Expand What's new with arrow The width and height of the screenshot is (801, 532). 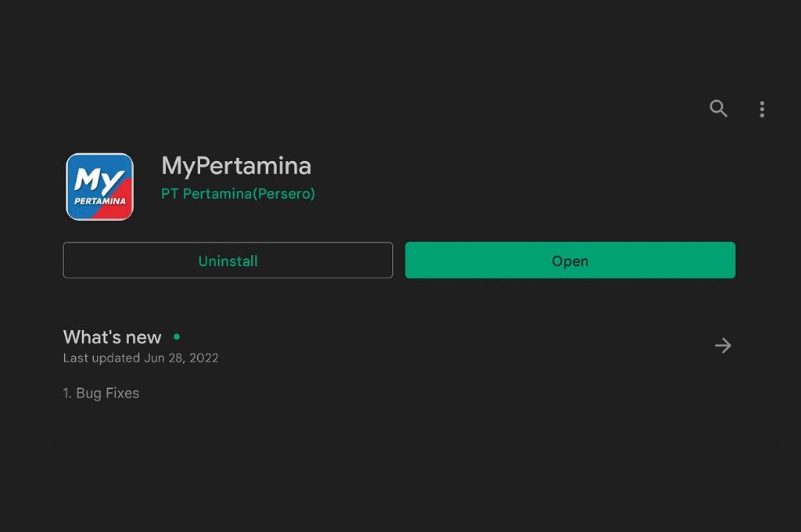pyautogui.click(x=723, y=346)
